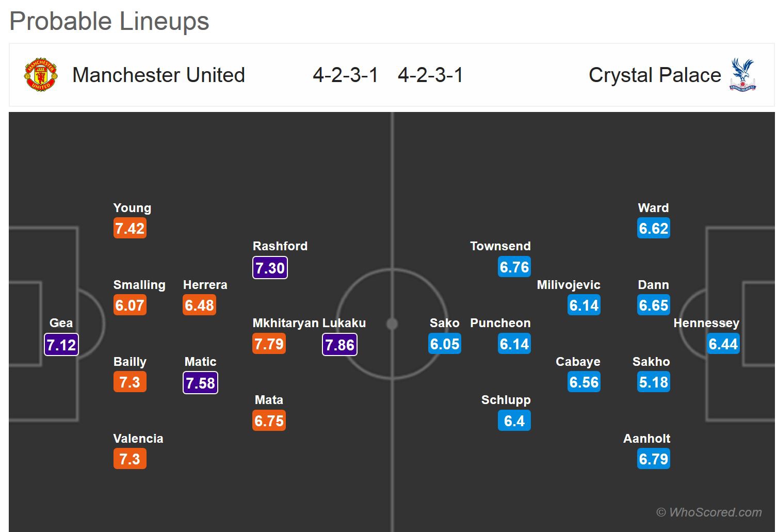Select Hennessey's 6.44 rating badge

723,344
